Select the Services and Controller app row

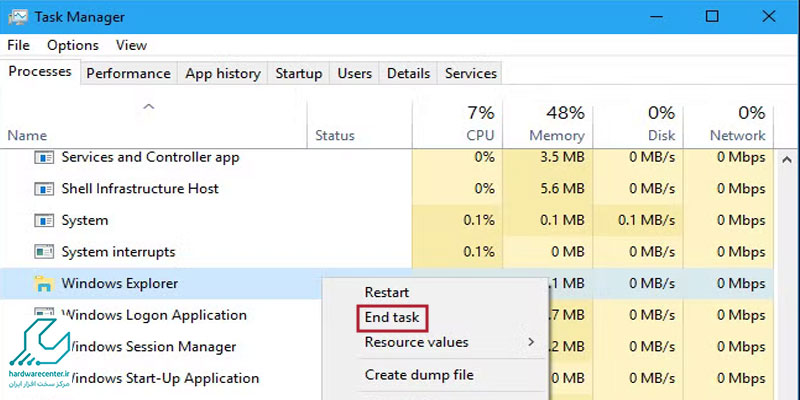tap(387, 158)
